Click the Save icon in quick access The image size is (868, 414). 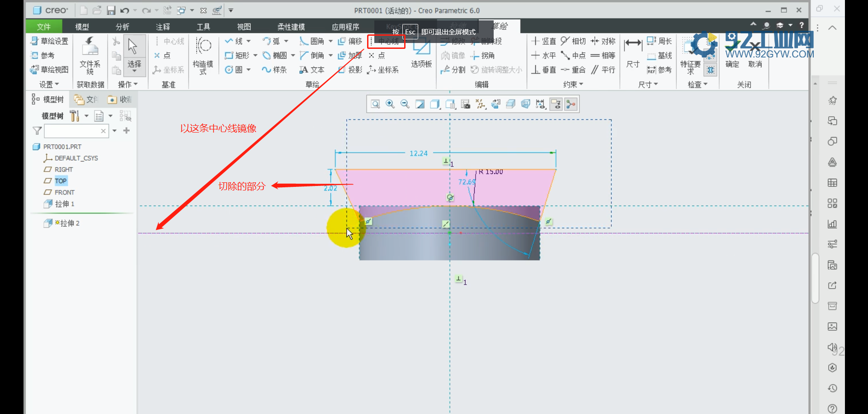point(111,10)
